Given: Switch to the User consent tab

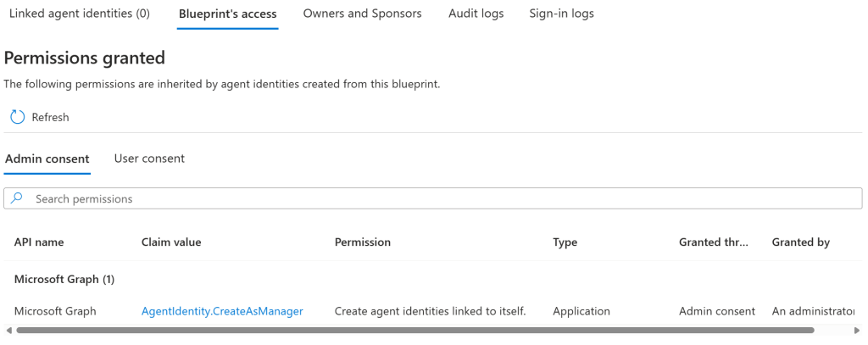Looking at the screenshot, I should (x=149, y=159).
